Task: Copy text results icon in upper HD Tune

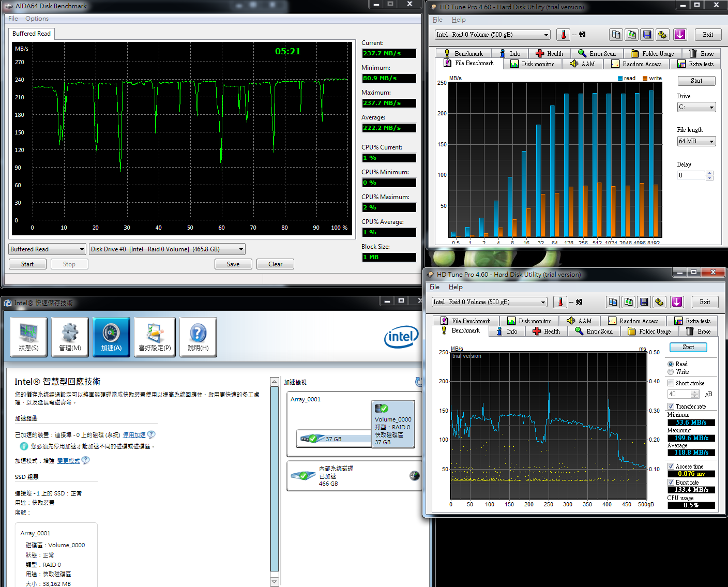Action: [x=616, y=35]
